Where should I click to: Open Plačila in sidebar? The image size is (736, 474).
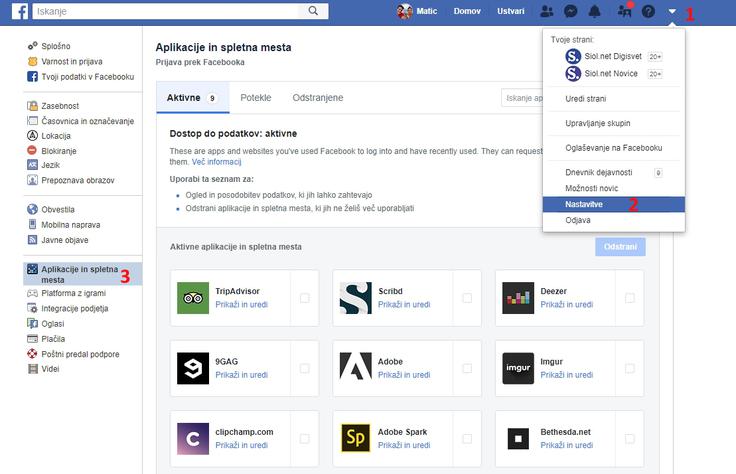click(46, 339)
